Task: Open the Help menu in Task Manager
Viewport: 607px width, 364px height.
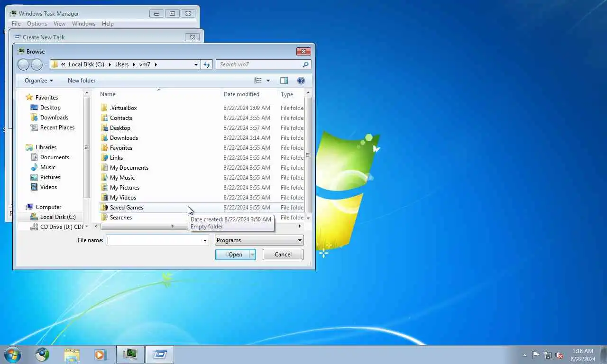Action: [108, 24]
